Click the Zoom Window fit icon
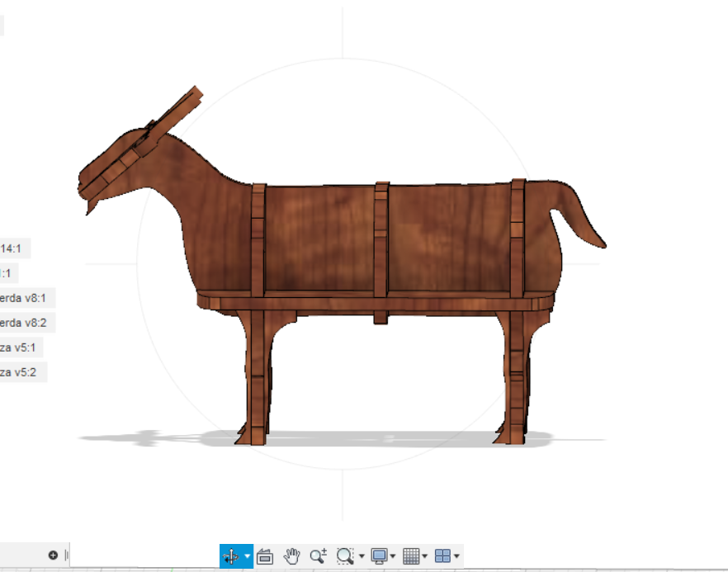 coord(345,555)
